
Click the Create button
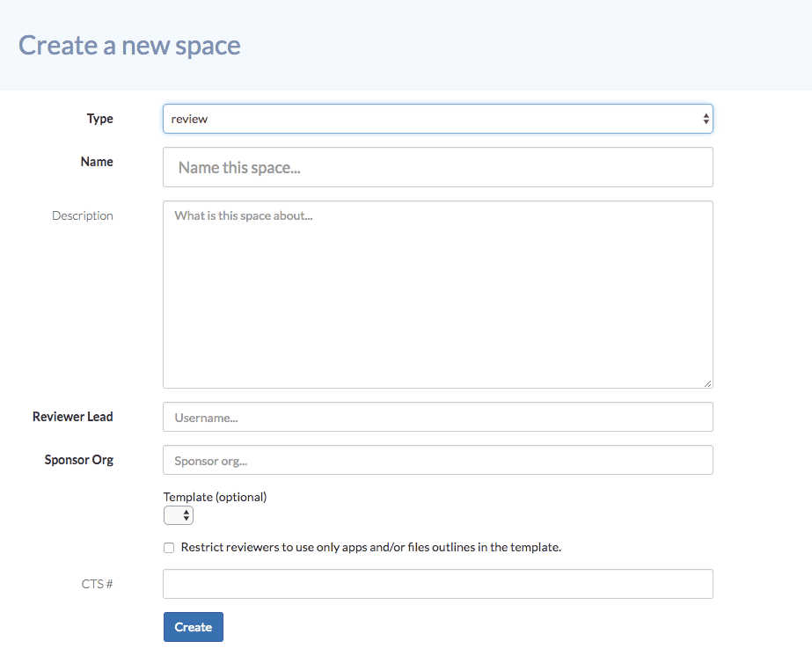tap(193, 626)
